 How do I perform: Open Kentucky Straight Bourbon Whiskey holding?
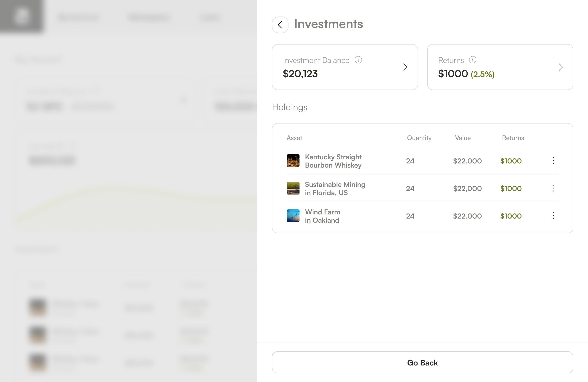[x=333, y=161]
